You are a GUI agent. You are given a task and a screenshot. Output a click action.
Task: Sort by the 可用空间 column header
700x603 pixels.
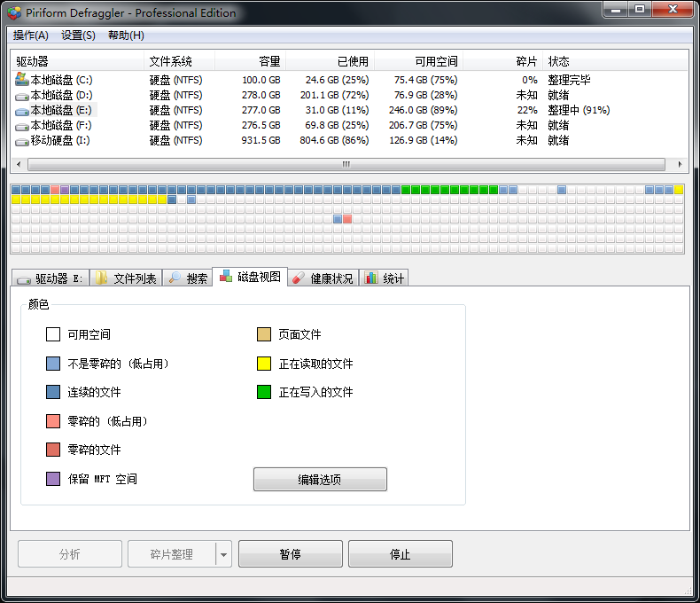[x=419, y=61]
